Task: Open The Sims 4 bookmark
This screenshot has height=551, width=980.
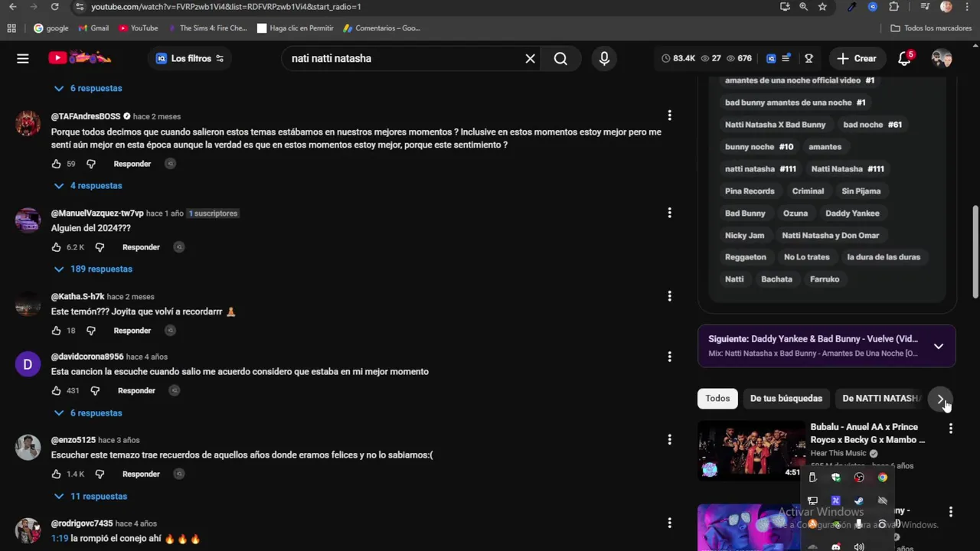Action: (x=207, y=28)
